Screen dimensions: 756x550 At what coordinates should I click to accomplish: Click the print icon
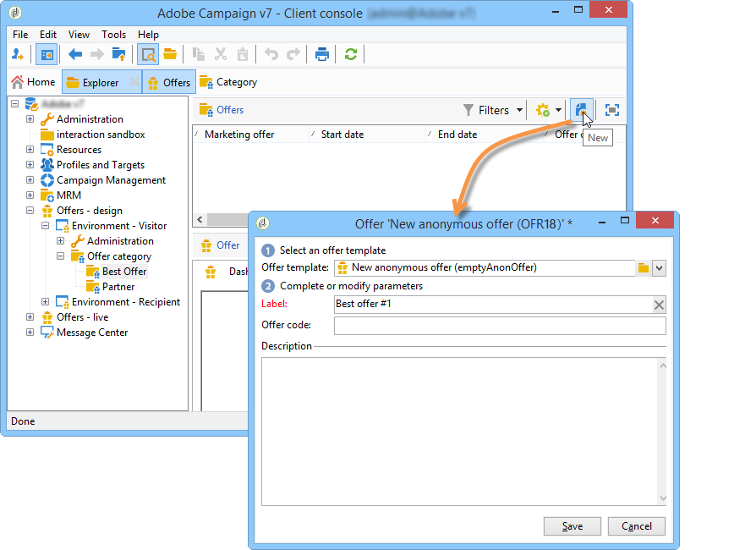pos(321,54)
